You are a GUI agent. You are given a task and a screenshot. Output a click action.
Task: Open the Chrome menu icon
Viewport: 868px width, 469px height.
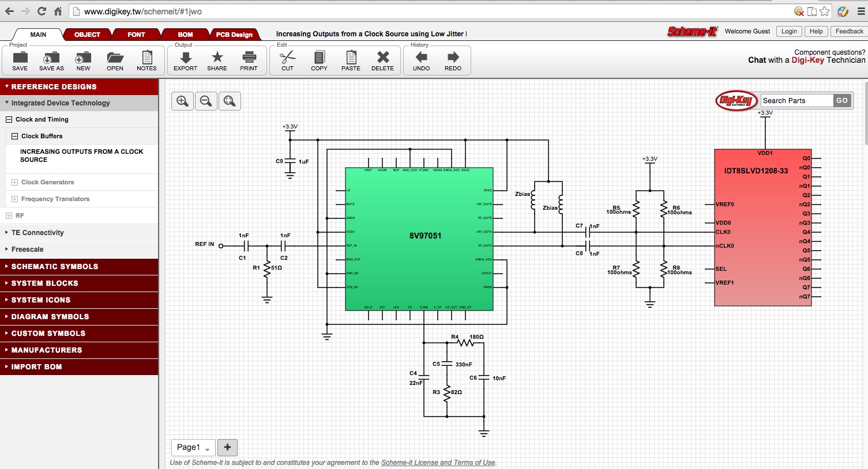click(x=860, y=12)
